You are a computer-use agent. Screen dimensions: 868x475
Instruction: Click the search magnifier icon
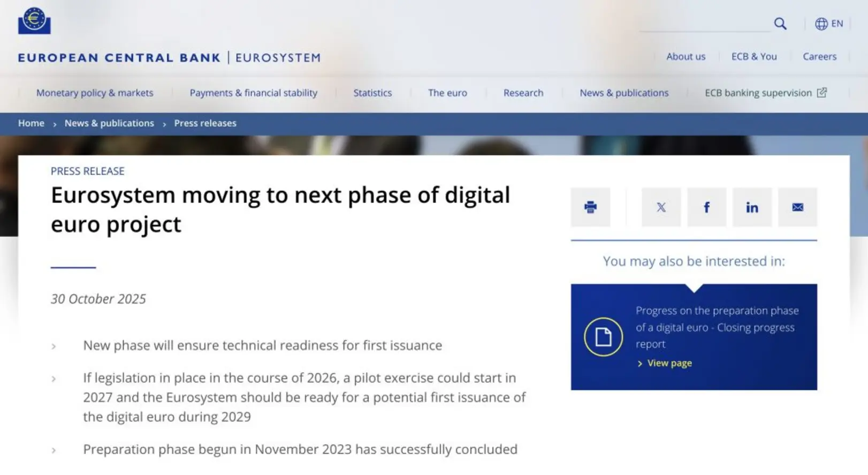click(780, 24)
